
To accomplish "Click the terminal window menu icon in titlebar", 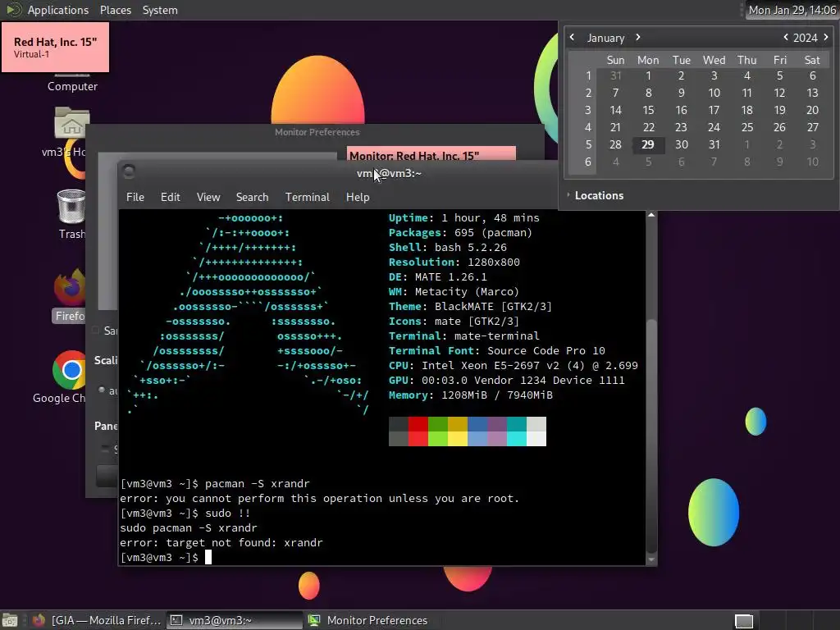I will click(x=129, y=171).
